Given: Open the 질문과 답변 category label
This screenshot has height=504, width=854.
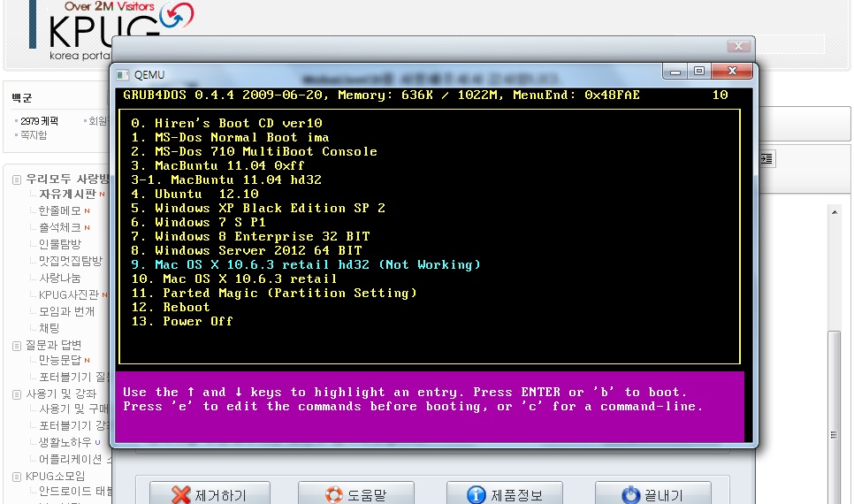Looking at the screenshot, I should click(x=53, y=345).
